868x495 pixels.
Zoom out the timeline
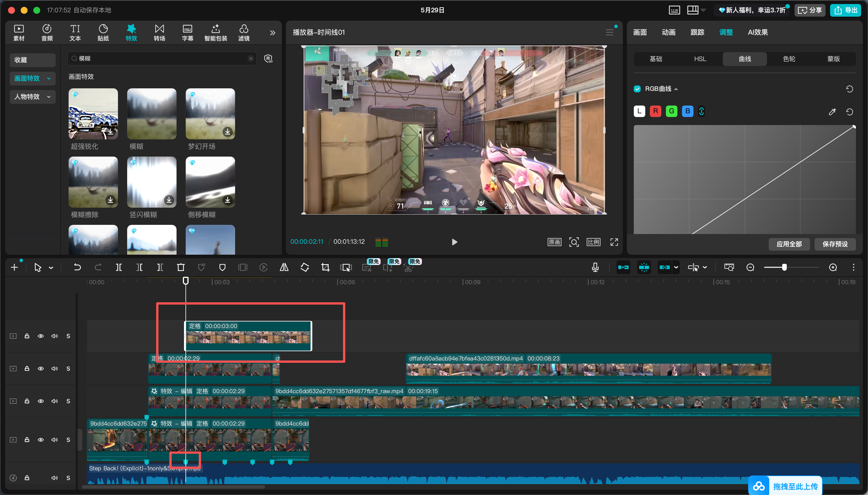(750, 268)
